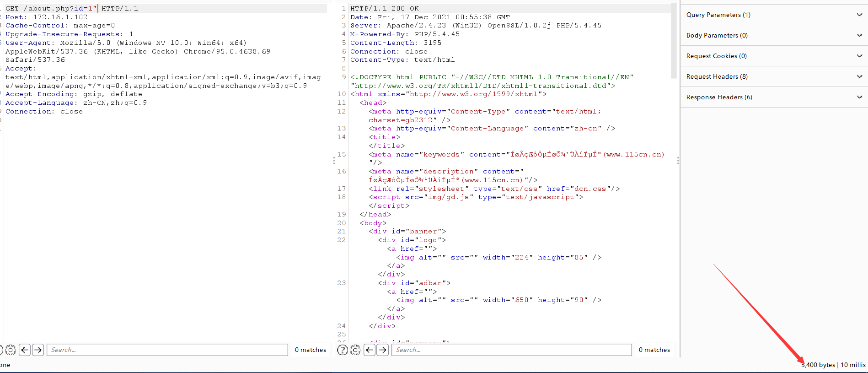Screen dimensions: 868x373
Task: Click "Connection: close" in the response pane
Action: [389, 52]
